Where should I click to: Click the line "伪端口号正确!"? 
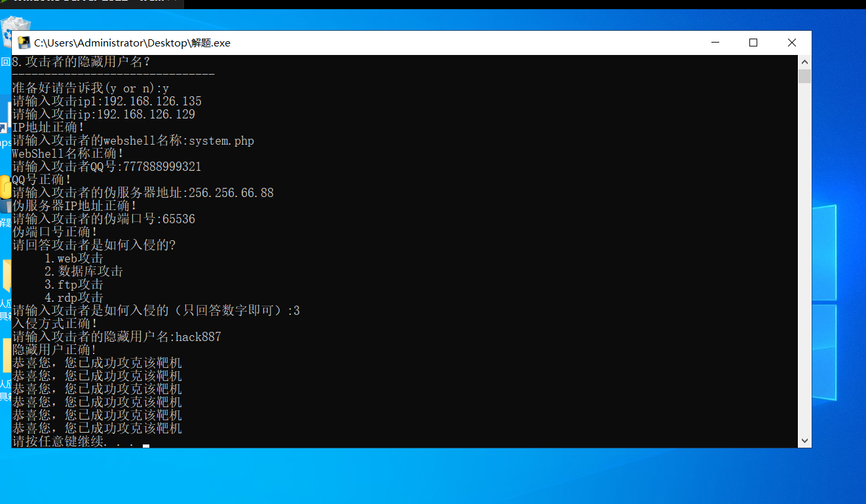(55, 232)
